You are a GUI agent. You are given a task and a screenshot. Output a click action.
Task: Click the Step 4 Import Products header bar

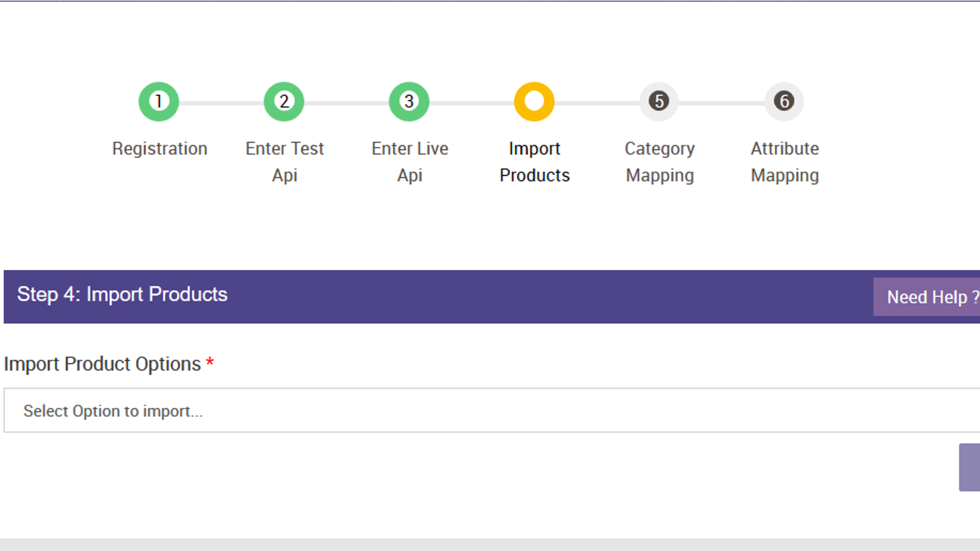(x=121, y=294)
